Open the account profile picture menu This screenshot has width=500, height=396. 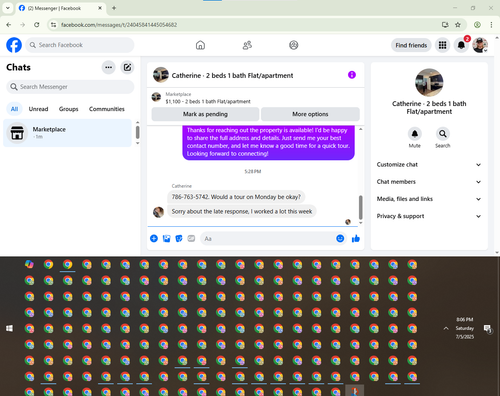[480, 45]
